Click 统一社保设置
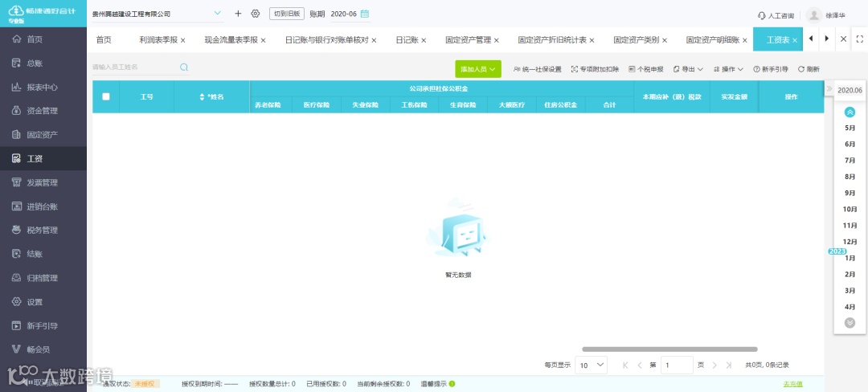The height and width of the screenshot is (392, 868). coord(538,69)
